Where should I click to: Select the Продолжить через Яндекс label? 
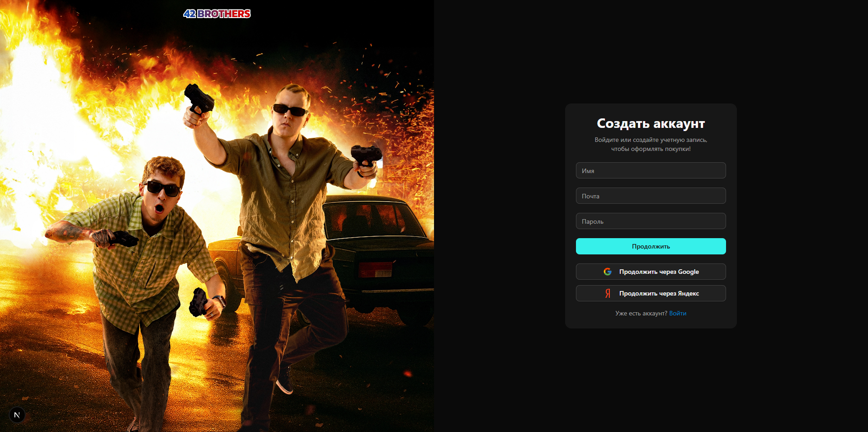coord(659,293)
